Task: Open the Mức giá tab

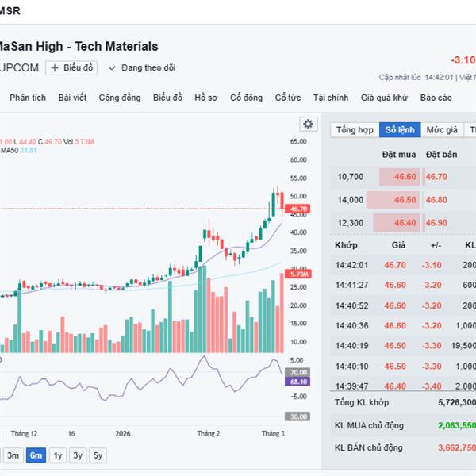Action: point(442,130)
